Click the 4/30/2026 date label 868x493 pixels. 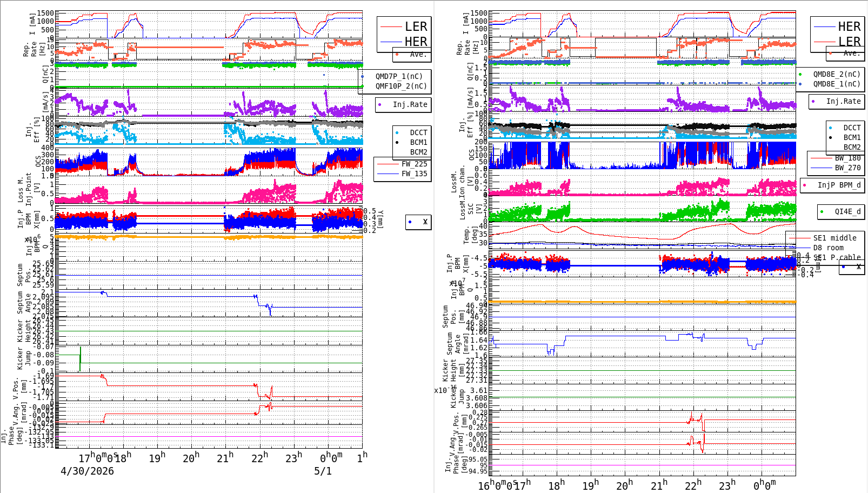tap(87, 471)
